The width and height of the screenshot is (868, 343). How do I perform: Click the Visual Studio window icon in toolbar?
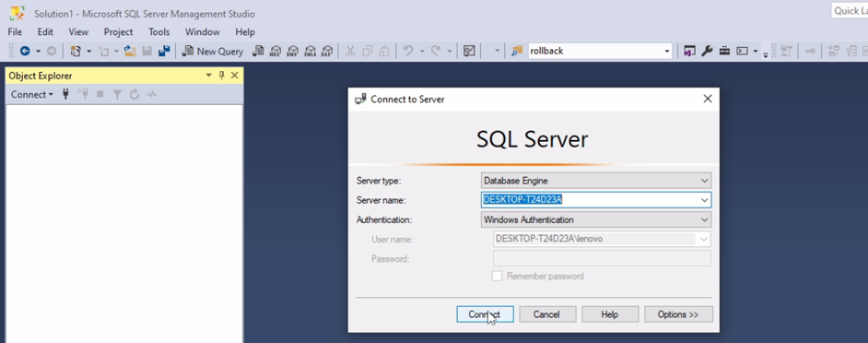[x=690, y=51]
